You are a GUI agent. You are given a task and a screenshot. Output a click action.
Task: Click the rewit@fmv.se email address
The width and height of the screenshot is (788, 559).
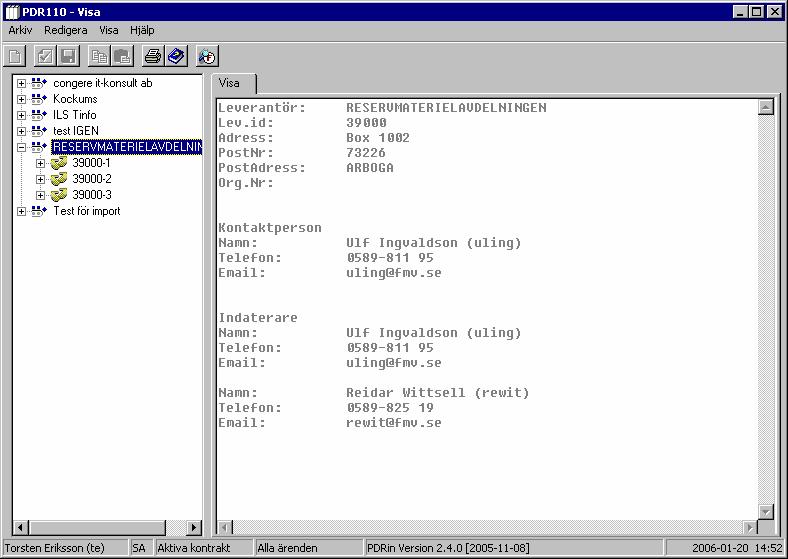click(393, 423)
